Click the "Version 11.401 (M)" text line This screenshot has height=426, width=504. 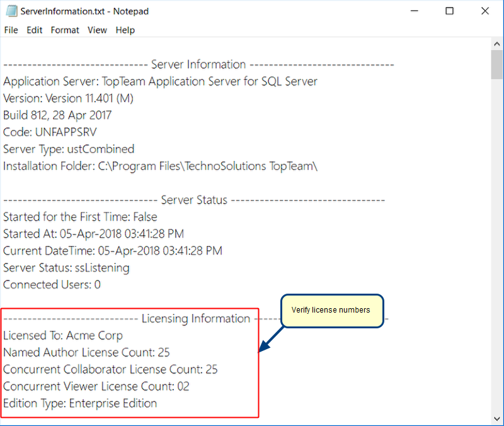pyautogui.click(x=68, y=98)
